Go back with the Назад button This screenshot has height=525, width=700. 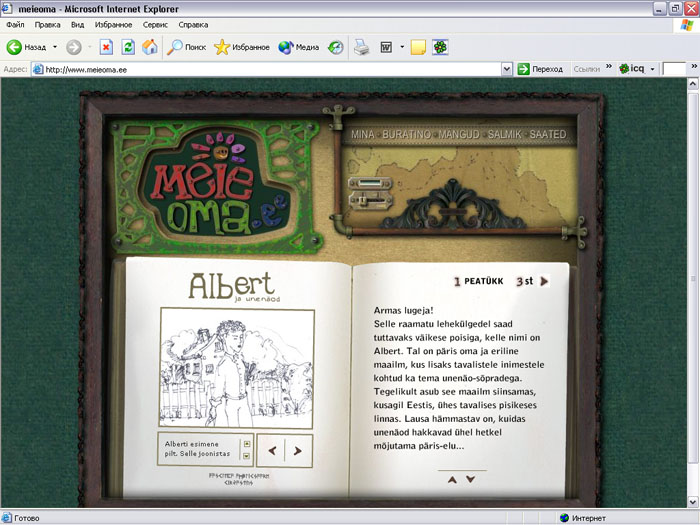(27, 47)
